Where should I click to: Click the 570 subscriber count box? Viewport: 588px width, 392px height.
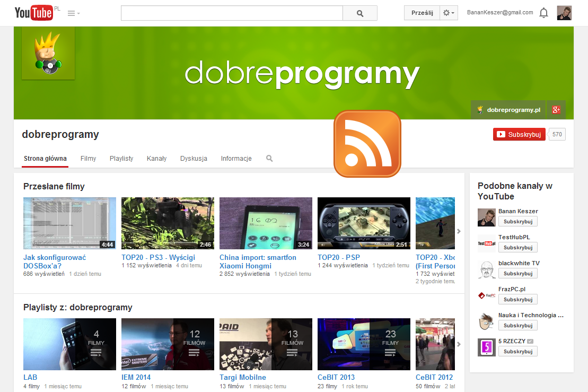tap(557, 134)
